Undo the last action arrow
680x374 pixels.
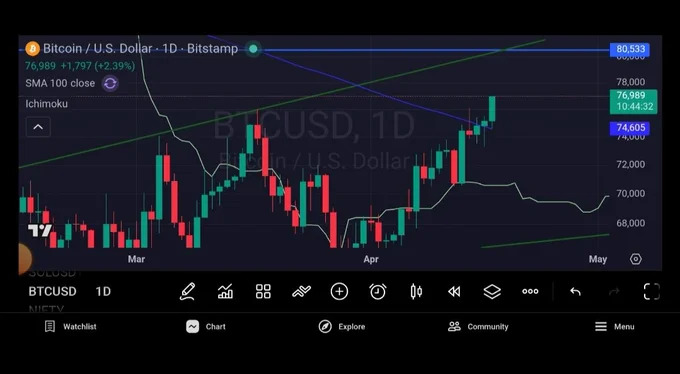(575, 292)
